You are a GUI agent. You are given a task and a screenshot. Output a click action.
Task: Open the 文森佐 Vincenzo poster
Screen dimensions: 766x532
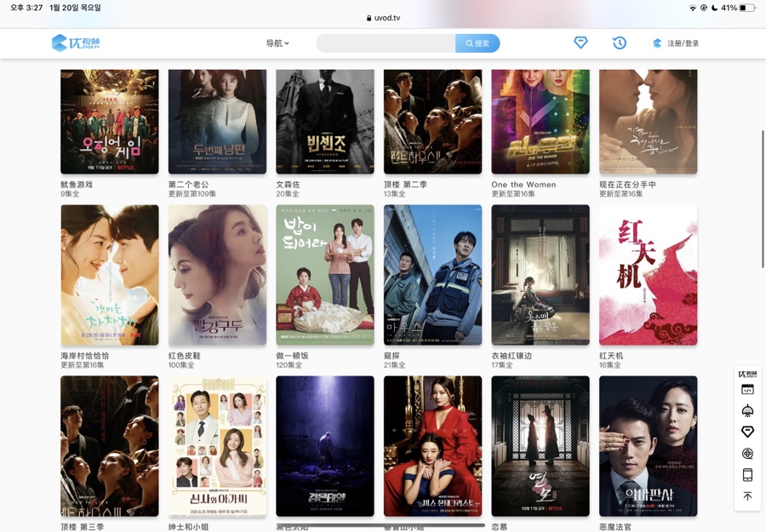[x=325, y=122]
